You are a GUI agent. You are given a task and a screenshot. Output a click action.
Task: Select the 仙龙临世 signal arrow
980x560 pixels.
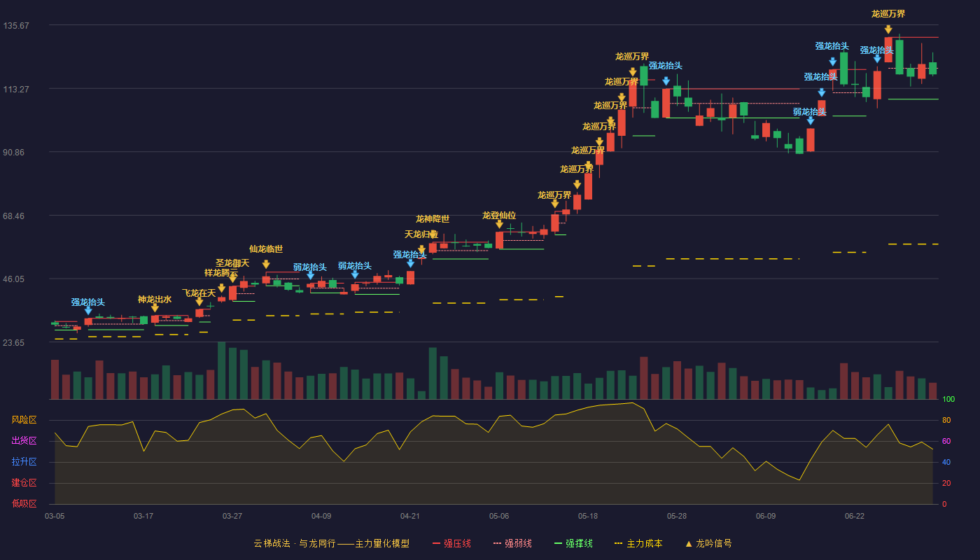point(266,264)
